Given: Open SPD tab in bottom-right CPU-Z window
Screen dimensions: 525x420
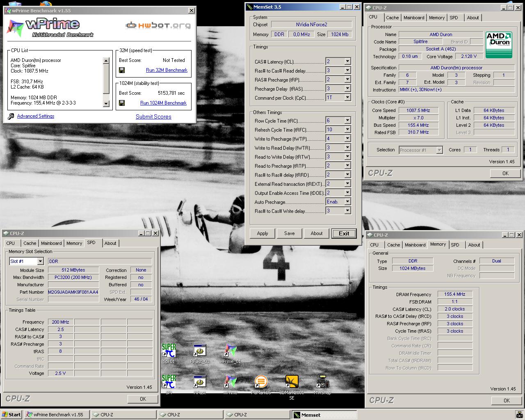Looking at the screenshot, I should pyautogui.click(x=455, y=245).
